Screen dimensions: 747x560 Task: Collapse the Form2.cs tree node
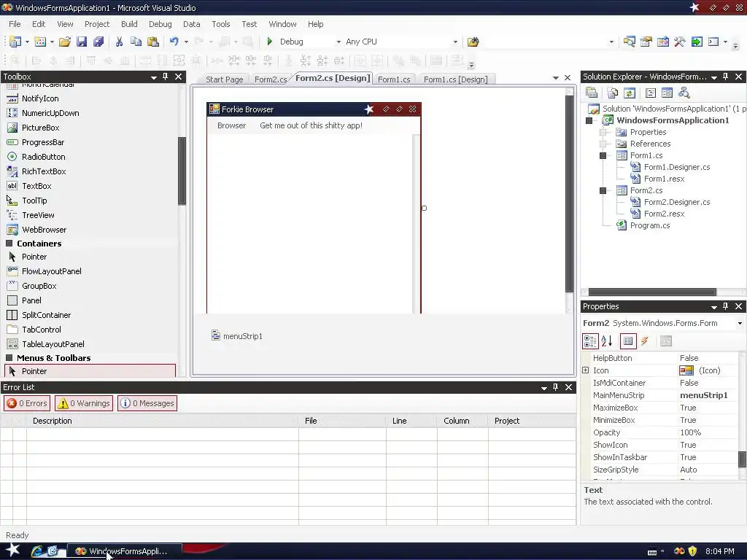point(603,190)
